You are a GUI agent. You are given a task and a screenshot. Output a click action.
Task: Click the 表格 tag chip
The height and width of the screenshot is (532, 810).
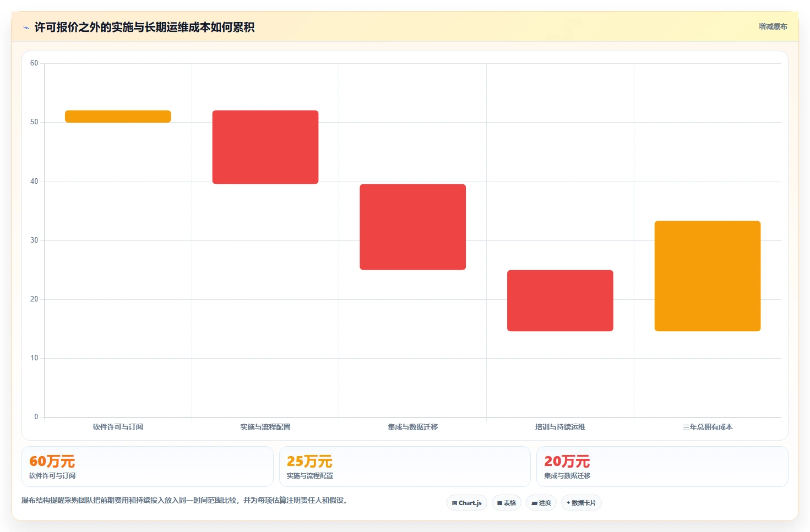pyautogui.click(x=507, y=503)
